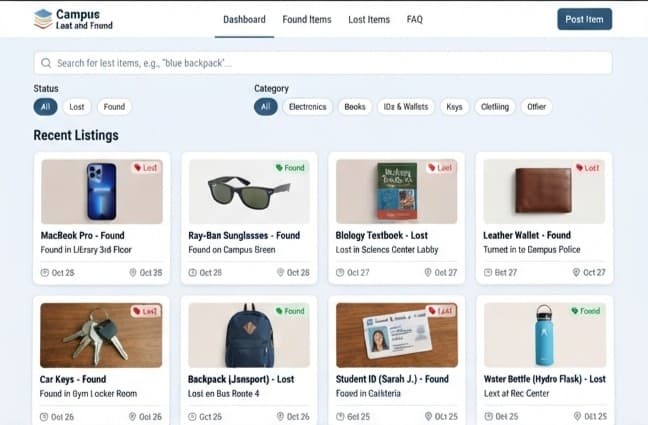The image size is (648, 425).
Task: Click the search magnifier icon
Action: click(x=46, y=63)
